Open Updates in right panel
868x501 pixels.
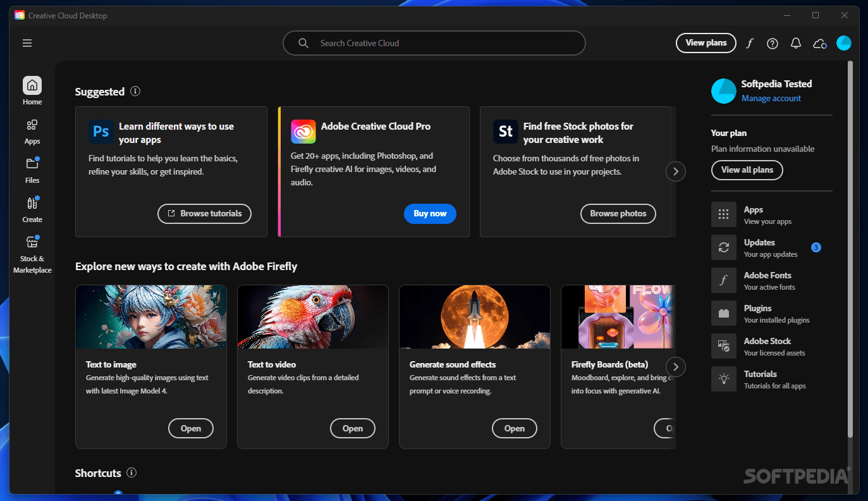[x=771, y=247]
